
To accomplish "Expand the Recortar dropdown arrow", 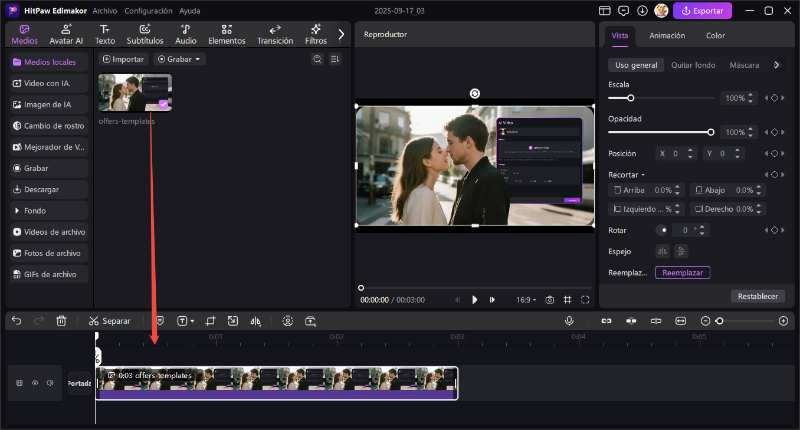I will tap(643, 175).
